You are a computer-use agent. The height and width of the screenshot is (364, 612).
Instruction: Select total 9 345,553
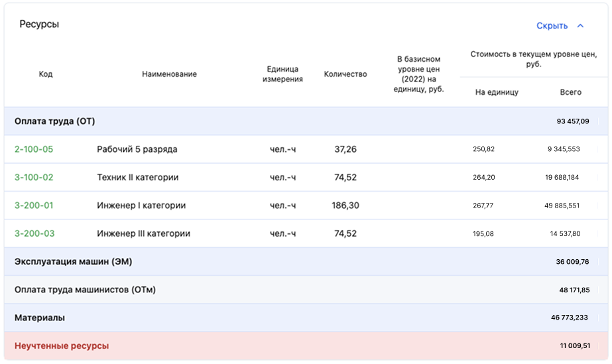pos(564,149)
